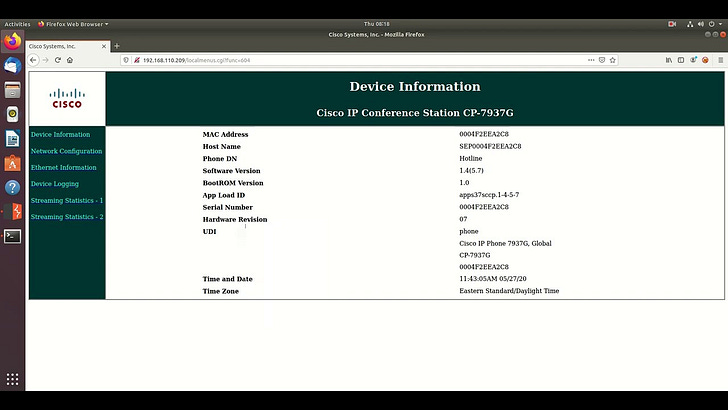The width and height of the screenshot is (728, 410).
Task: Open Firefox hamburger menu
Action: [721, 60]
